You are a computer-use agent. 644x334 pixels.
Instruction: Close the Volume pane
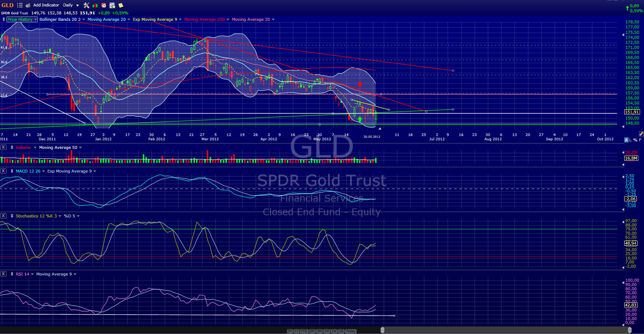point(3,147)
